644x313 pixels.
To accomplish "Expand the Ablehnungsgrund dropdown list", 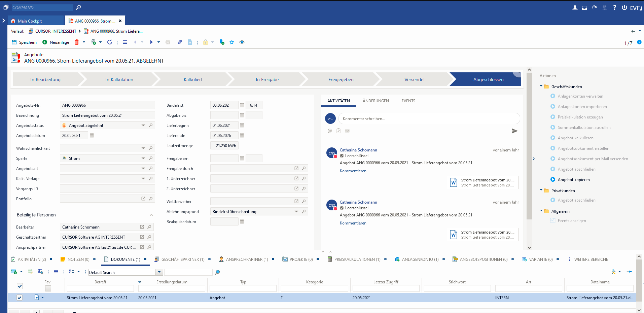I will 296,212.
